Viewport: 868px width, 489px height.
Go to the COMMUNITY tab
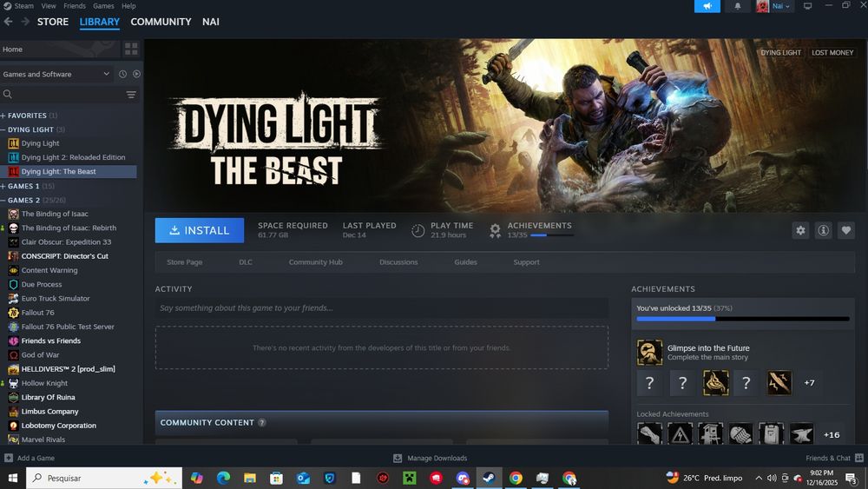pos(161,22)
